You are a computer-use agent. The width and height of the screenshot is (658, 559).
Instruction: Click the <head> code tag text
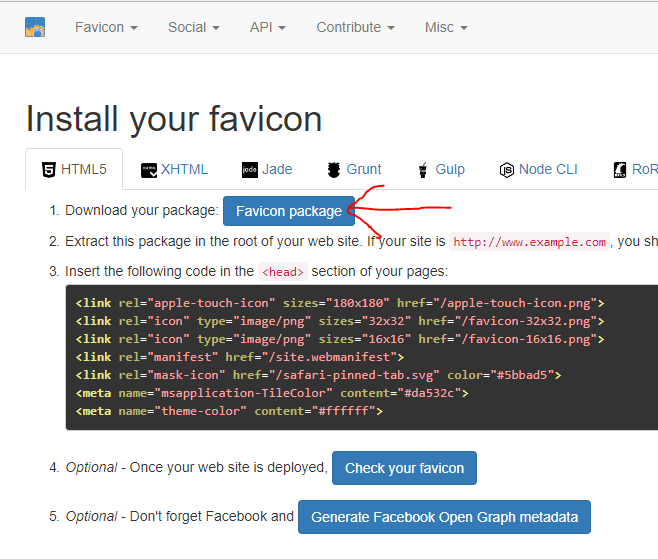(282, 272)
